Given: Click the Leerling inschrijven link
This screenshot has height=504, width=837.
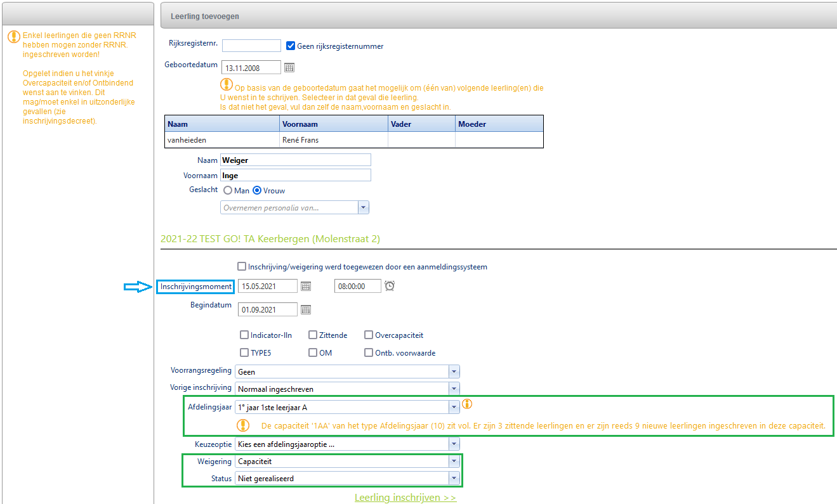Looking at the screenshot, I should point(405,498).
